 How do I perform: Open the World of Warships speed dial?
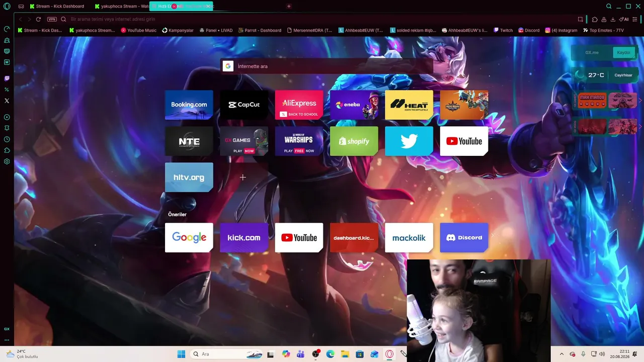click(299, 141)
